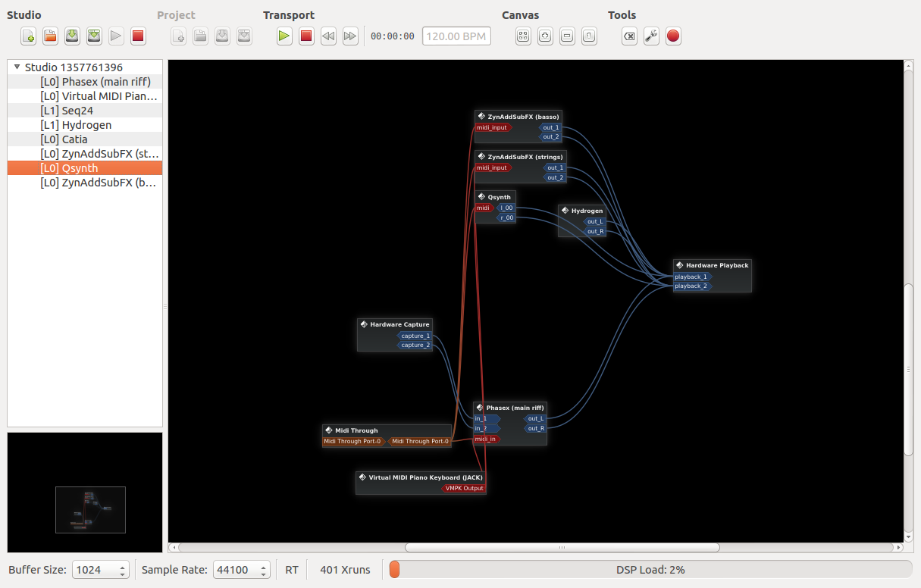This screenshot has height=588, width=921.
Task: Click the canvas minimap thumbnail
Action: [90, 509]
